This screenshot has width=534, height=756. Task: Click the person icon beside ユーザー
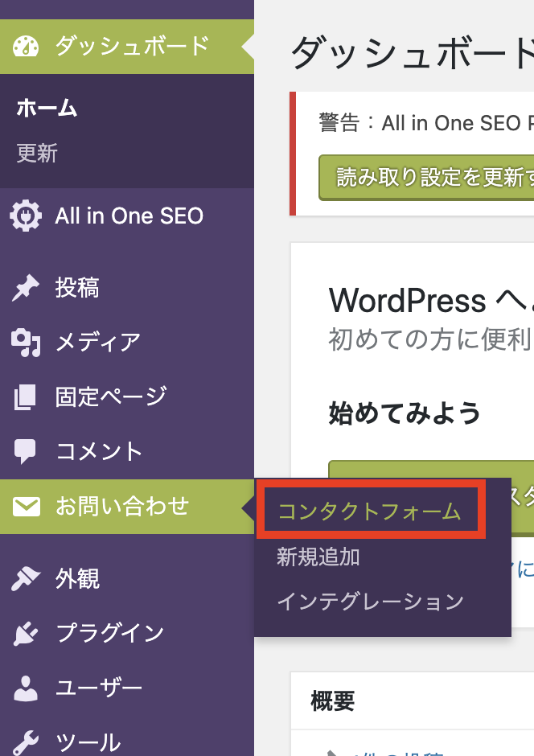click(26, 688)
